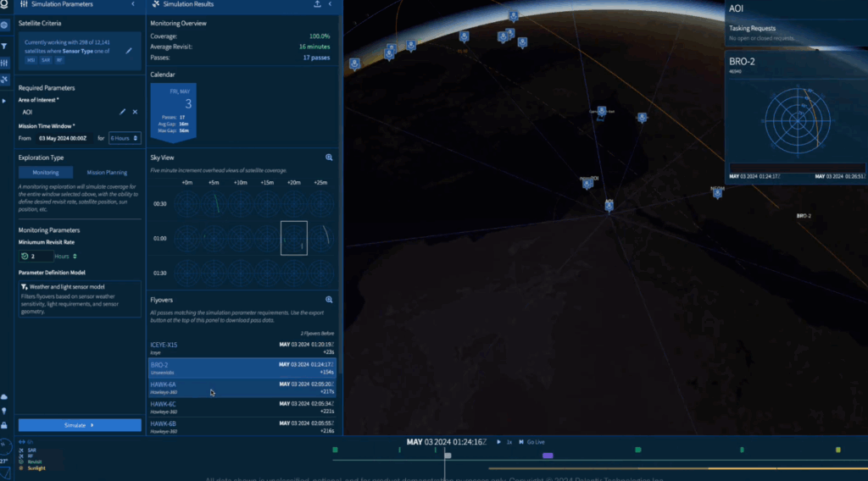
Task: Open the filter funnel sidebar icon
Action: point(4,46)
